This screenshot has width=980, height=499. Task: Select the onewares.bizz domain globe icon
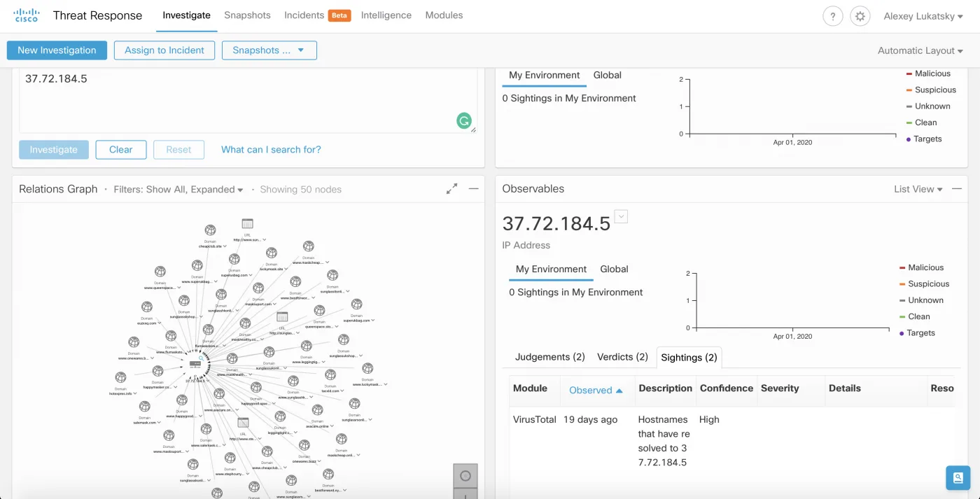coord(304,444)
